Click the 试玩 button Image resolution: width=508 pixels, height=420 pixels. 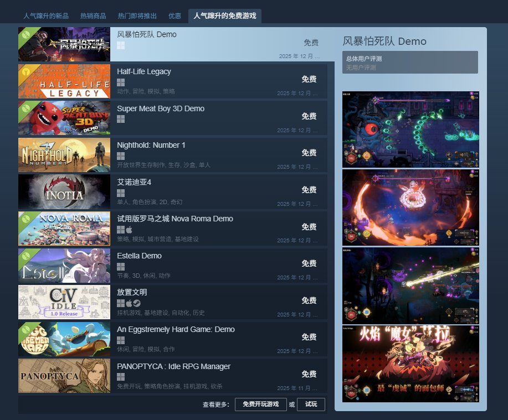point(311,404)
